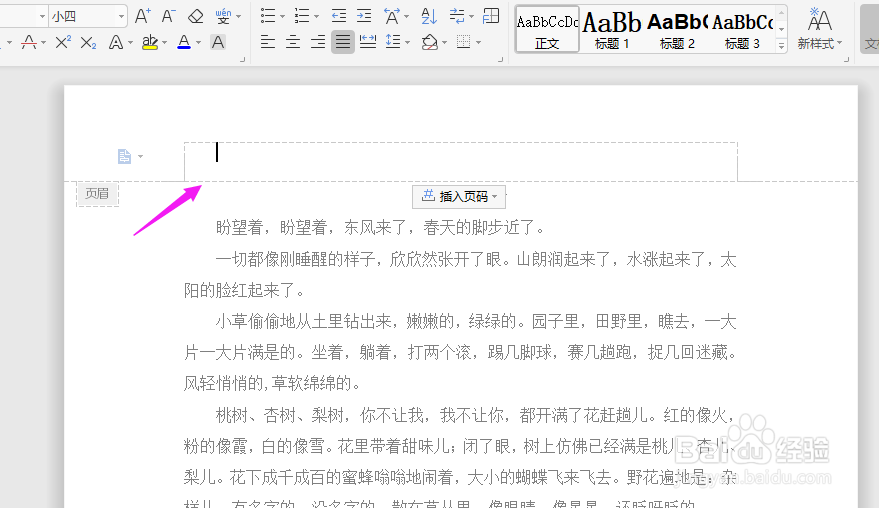Expand bullet list style arrow
The width and height of the screenshot is (879, 508).
[x=282, y=16]
